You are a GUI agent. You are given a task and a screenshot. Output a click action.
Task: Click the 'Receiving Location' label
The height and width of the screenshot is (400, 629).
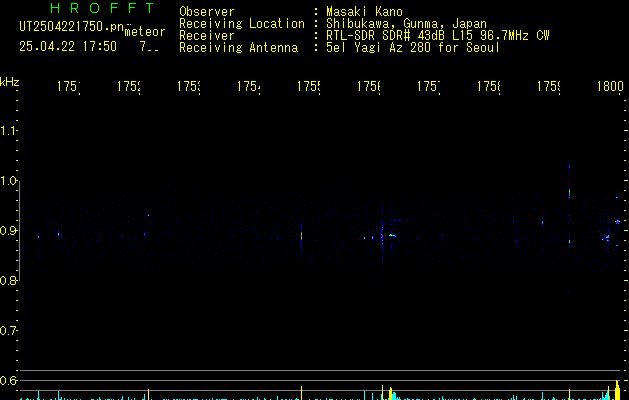(242, 24)
